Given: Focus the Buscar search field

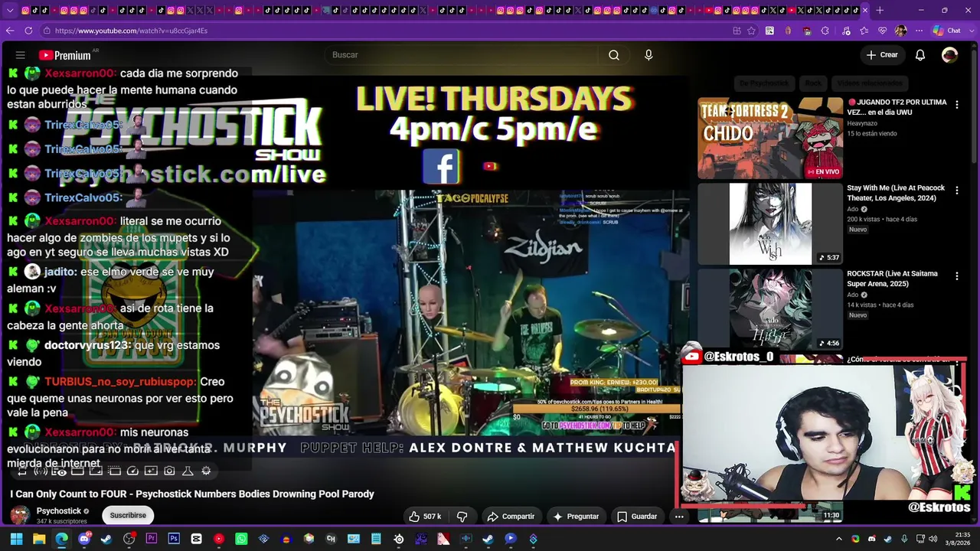Looking at the screenshot, I should coord(463,55).
